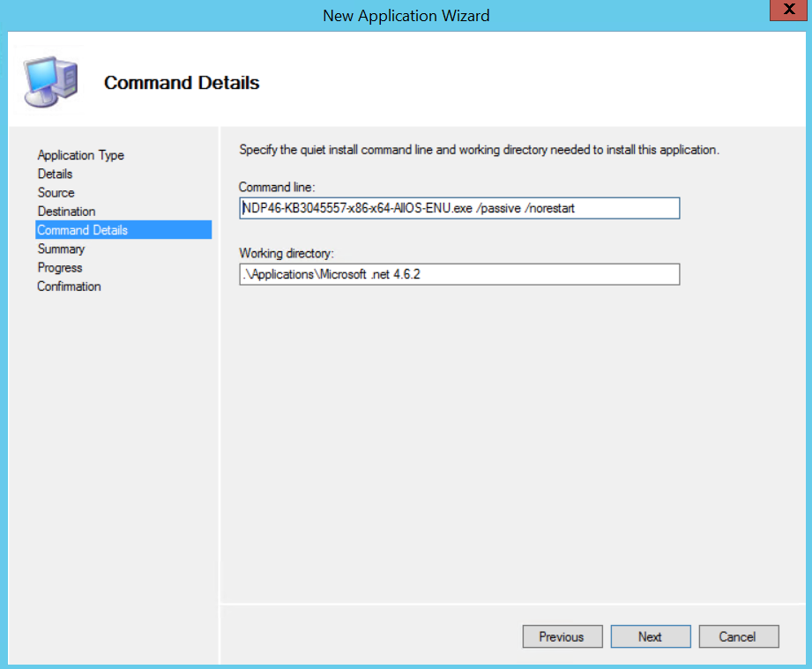The width and height of the screenshot is (812, 669).
Task: Close the New Application Wizard window
Action: (781, 11)
